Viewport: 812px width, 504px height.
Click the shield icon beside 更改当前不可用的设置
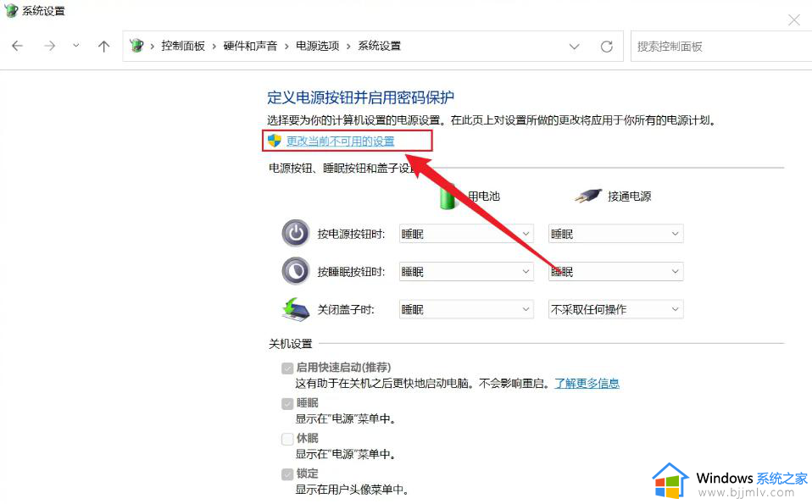coord(275,141)
